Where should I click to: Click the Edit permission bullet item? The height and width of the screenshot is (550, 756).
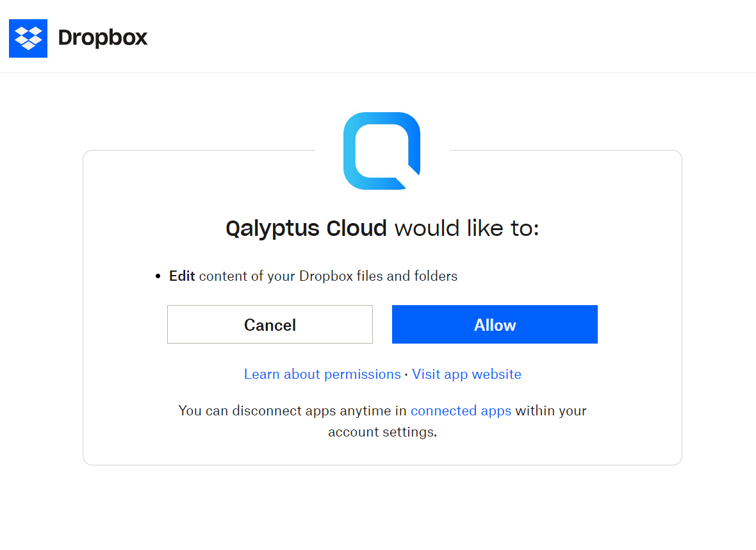click(x=313, y=276)
